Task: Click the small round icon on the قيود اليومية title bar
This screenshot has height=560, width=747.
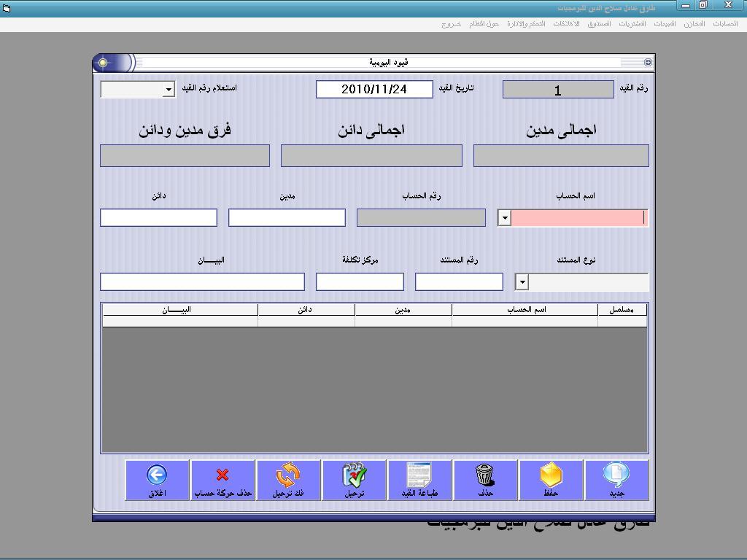Action: click(648, 63)
